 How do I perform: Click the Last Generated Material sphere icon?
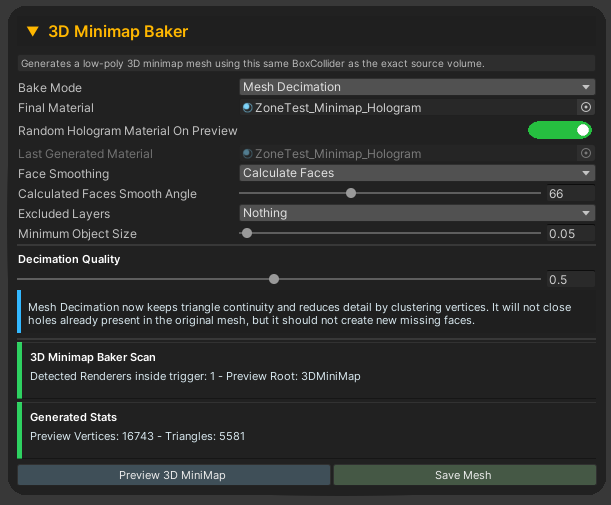tap(247, 154)
